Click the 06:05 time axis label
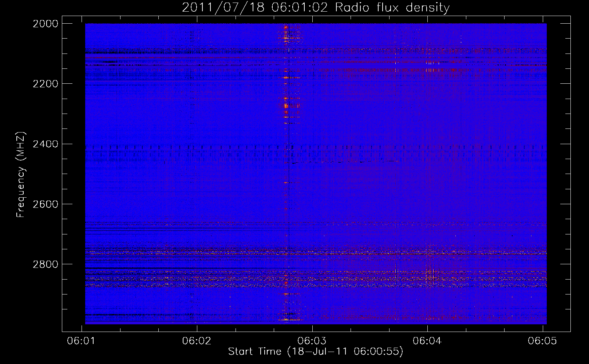Image resolution: width=589 pixels, height=364 pixels. (542, 341)
